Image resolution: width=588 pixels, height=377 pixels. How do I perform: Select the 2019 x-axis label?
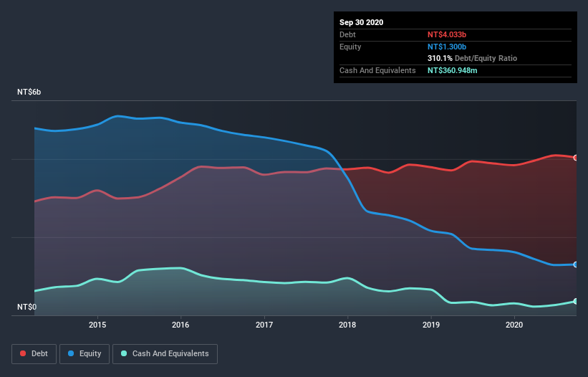click(x=431, y=325)
